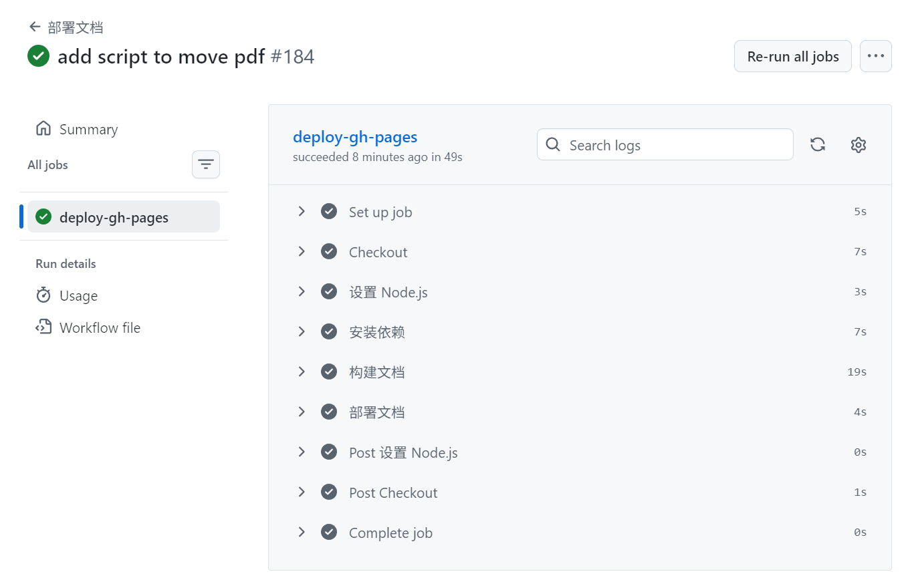Open the Summary page via the home icon
The image size is (904, 588).
pos(42,129)
